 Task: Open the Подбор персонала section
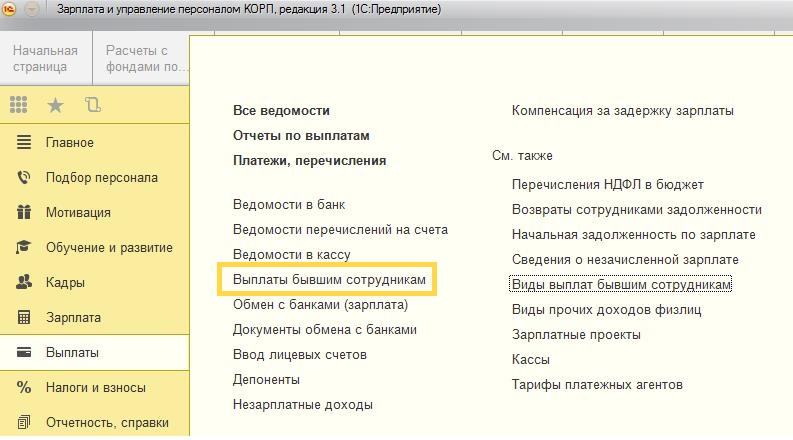point(101,178)
